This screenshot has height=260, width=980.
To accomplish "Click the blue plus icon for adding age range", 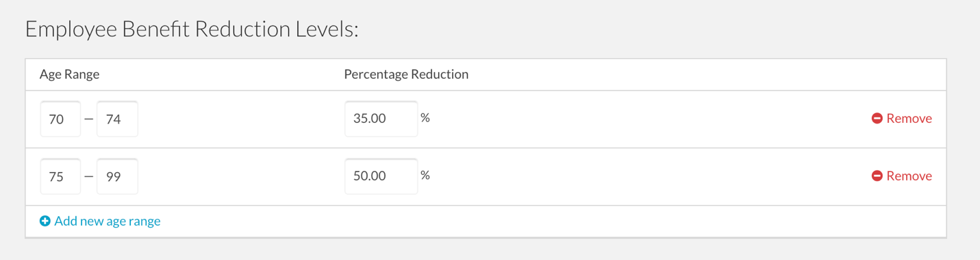I will 45,221.
